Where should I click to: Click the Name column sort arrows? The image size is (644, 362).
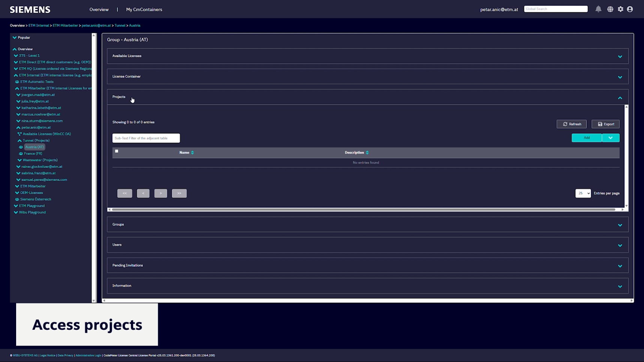coord(193,153)
